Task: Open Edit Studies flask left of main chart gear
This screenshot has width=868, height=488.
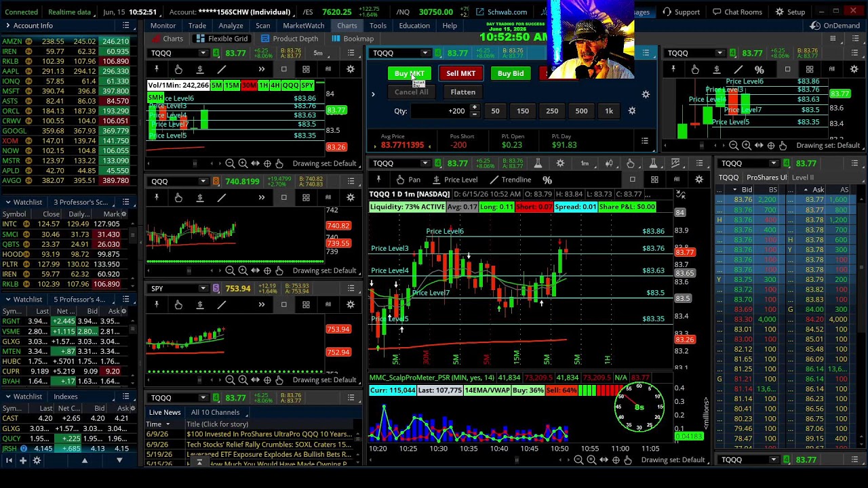Action: pyautogui.click(x=538, y=163)
